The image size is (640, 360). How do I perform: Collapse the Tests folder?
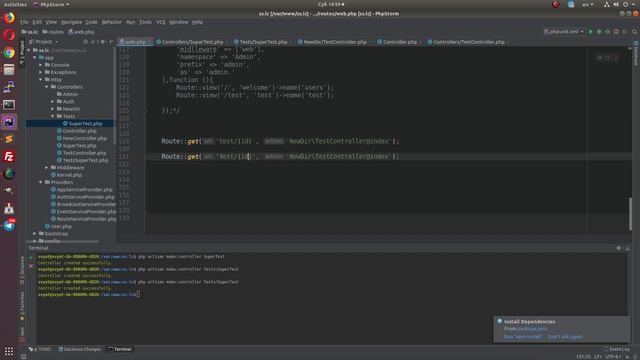click(x=52, y=116)
